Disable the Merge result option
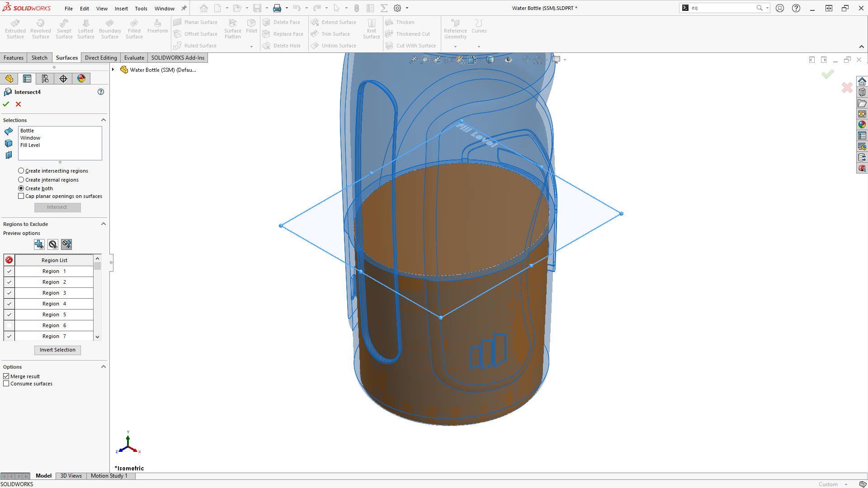The width and height of the screenshot is (868, 488). [6, 376]
